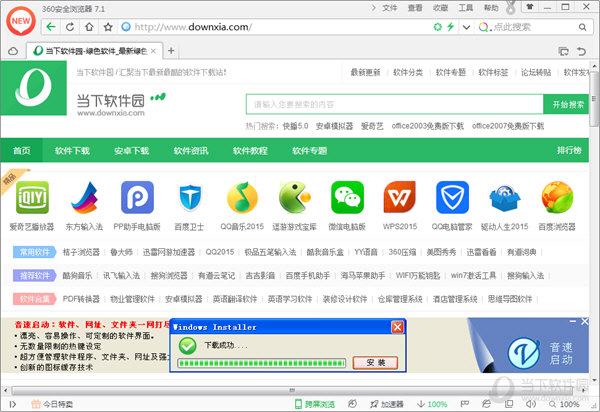Click the 爱奇艺播放器 app icon
This screenshot has width=600, height=412.
point(33,197)
